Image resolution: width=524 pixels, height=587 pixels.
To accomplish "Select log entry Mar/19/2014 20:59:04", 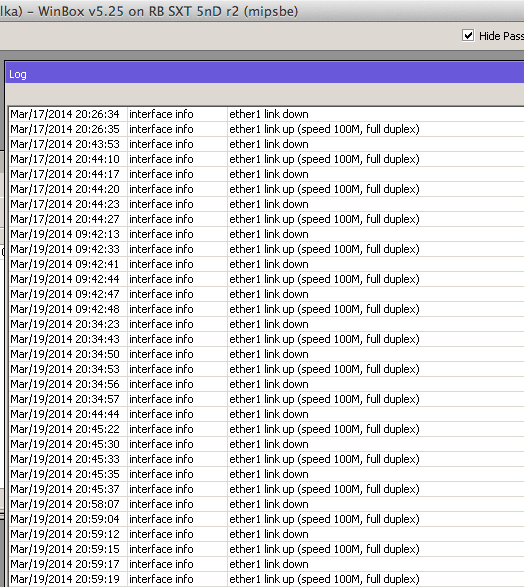I will click(266, 519).
